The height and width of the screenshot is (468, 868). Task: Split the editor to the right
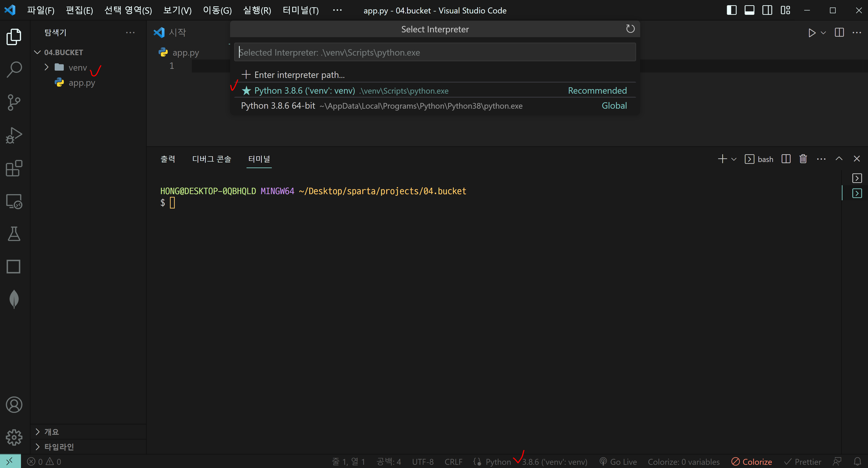coord(839,33)
